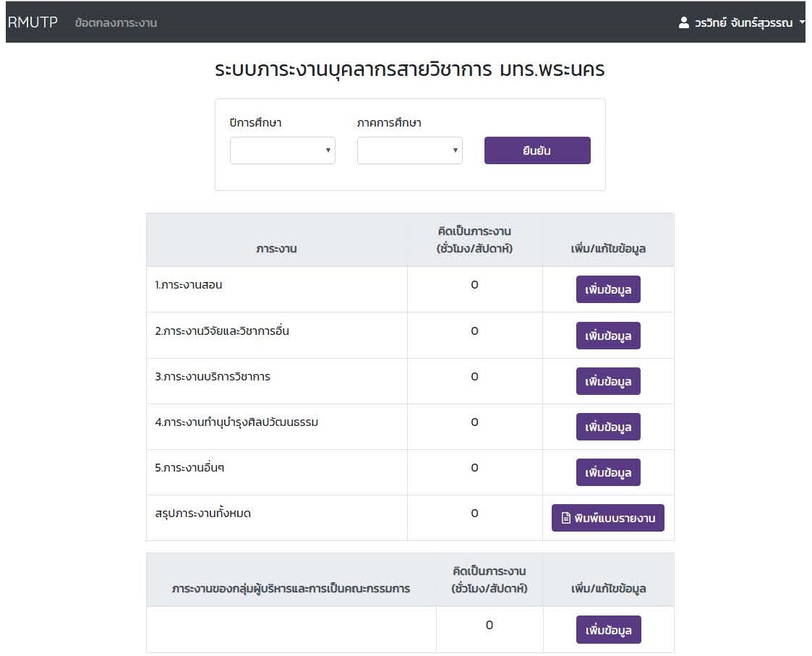The width and height of the screenshot is (812, 656).
Task: Click the dropdown arrow beside the username
Action: click(x=802, y=23)
